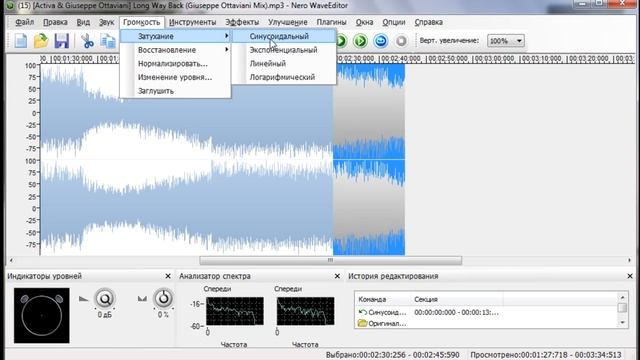Click the Save floppy disk icon
The width and height of the screenshot is (640, 360).
[x=62, y=41]
